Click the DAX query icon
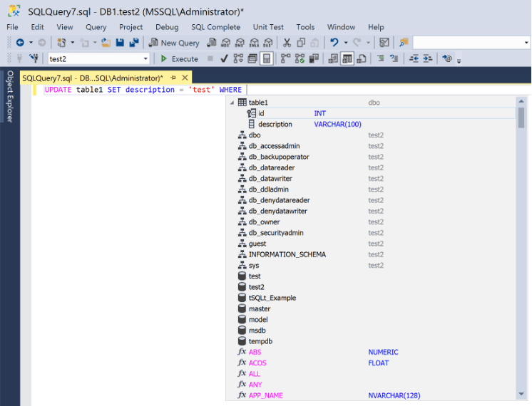This screenshot has height=406, width=532. (x=268, y=42)
